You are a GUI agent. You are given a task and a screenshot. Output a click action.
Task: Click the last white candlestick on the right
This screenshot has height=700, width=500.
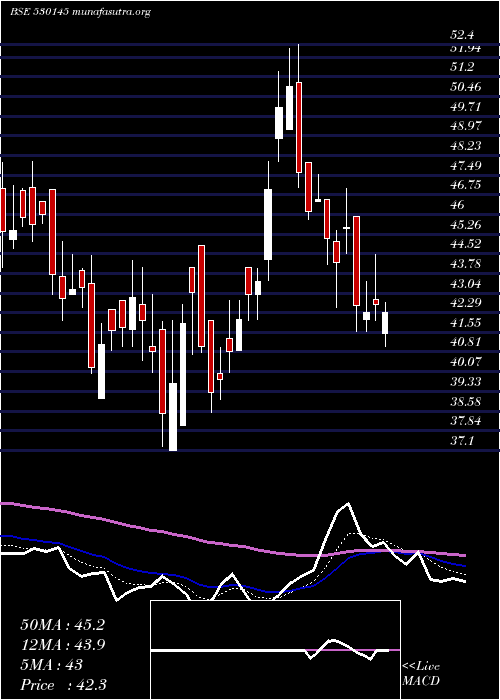(385, 323)
